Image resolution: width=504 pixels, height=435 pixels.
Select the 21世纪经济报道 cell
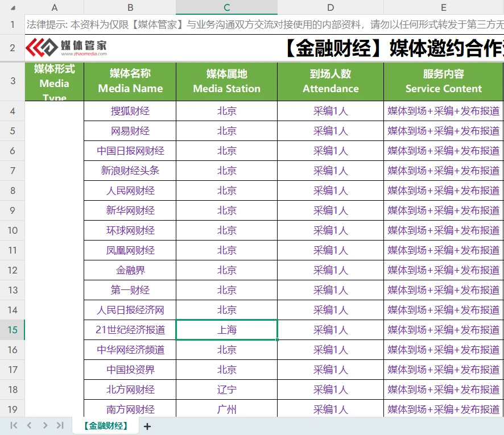130,330
